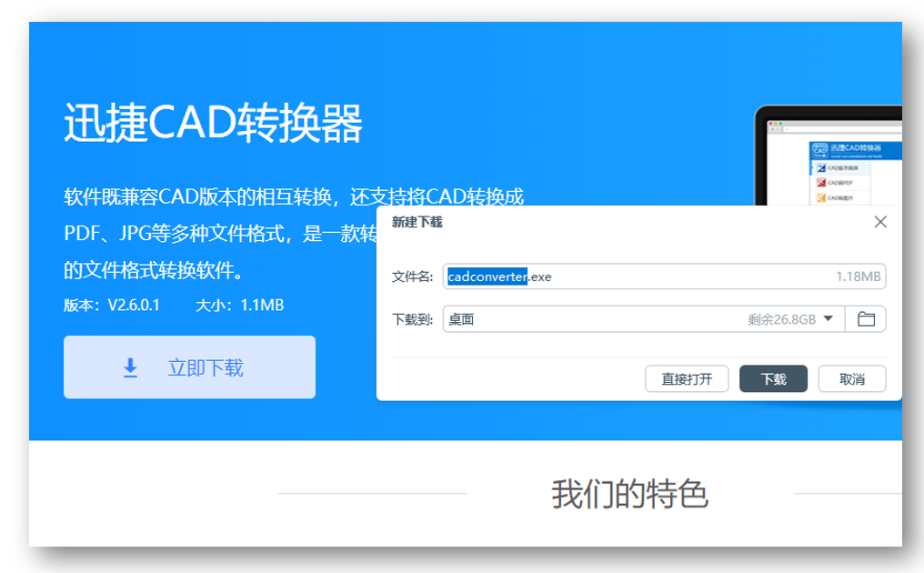The width and height of the screenshot is (924, 573).
Task: Select the 桌面 download path field
Action: (x=644, y=319)
